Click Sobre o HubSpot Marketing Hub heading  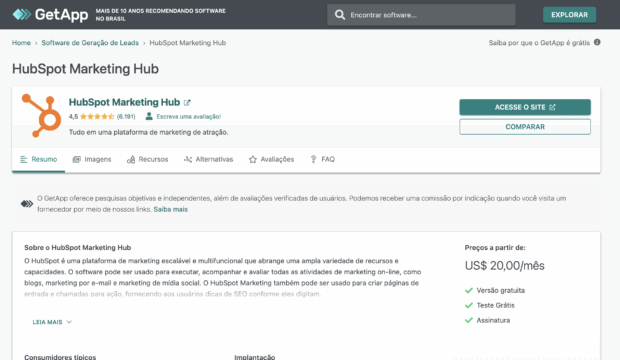pos(78,248)
